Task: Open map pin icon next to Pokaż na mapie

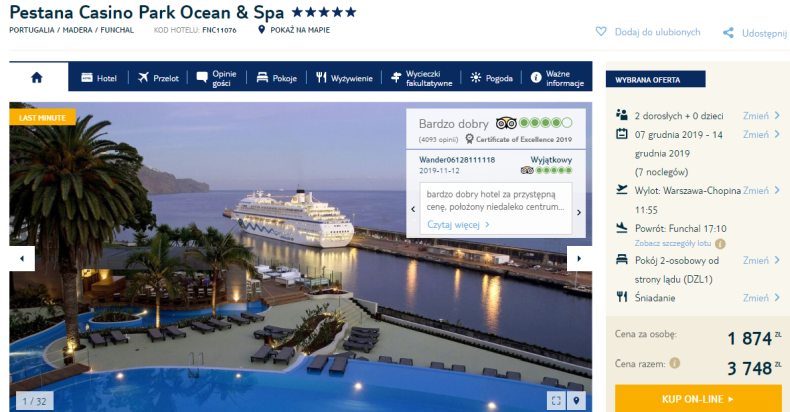Action: (x=261, y=30)
